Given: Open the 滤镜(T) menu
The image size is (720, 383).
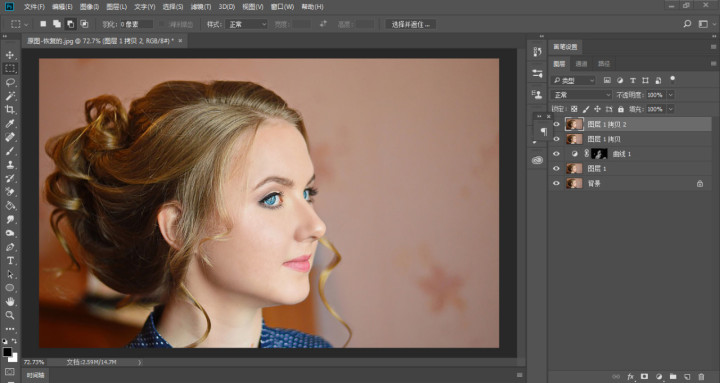Looking at the screenshot, I should point(201,7).
